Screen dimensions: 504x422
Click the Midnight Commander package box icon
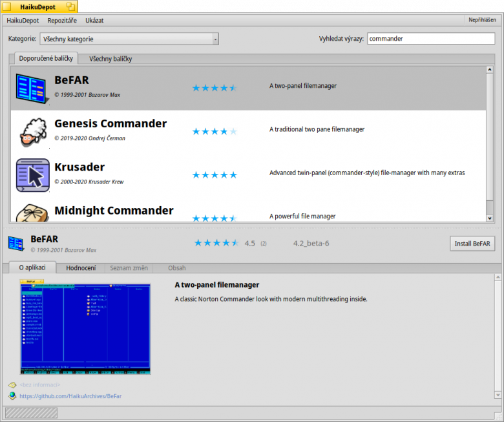(32, 213)
